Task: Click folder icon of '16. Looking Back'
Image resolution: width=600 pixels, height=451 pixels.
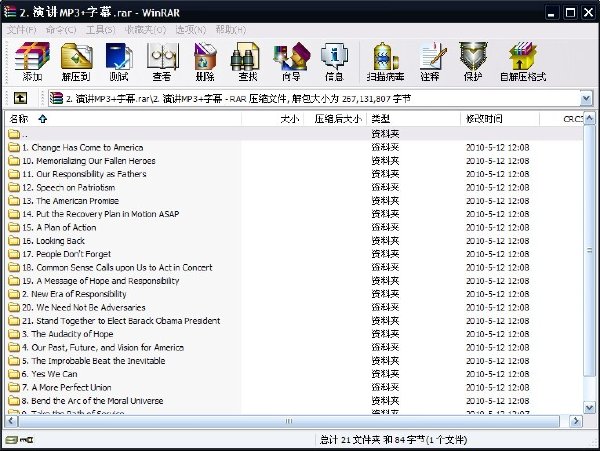Action: click(14, 241)
